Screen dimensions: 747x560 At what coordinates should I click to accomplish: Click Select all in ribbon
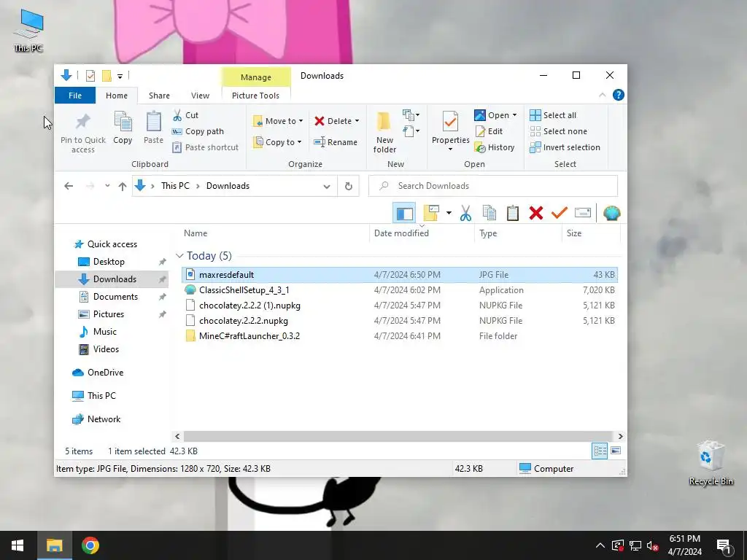point(553,115)
